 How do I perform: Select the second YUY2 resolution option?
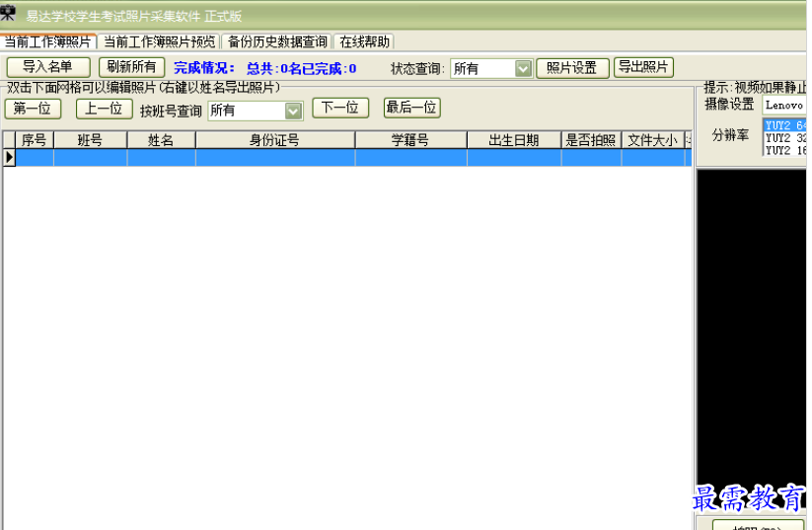[x=785, y=138]
